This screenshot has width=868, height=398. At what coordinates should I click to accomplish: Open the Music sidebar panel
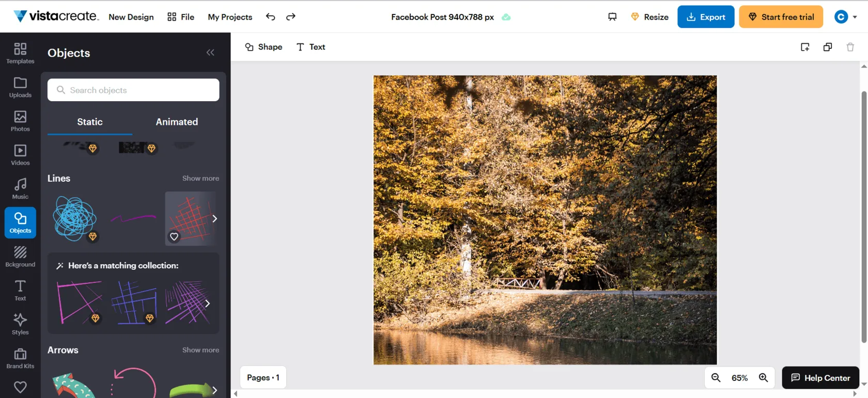click(20, 188)
